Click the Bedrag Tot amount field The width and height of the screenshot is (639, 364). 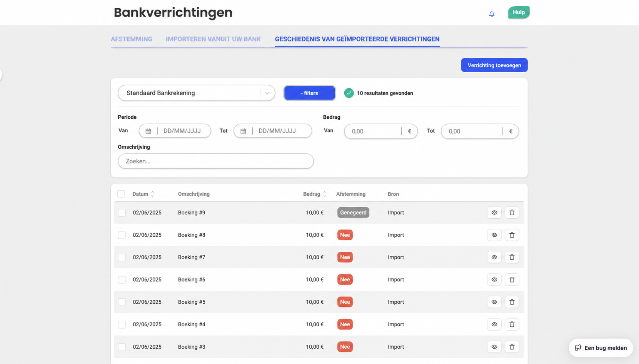480,131
